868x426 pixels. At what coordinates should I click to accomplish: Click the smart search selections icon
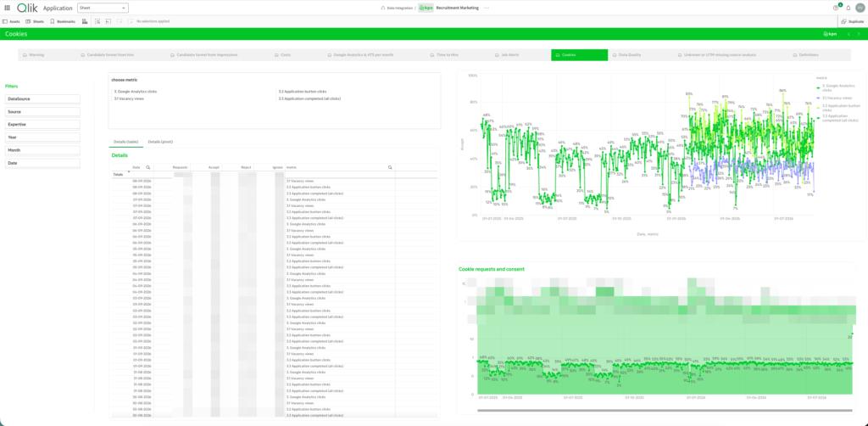pyautogui.click(x=97, y=21)
